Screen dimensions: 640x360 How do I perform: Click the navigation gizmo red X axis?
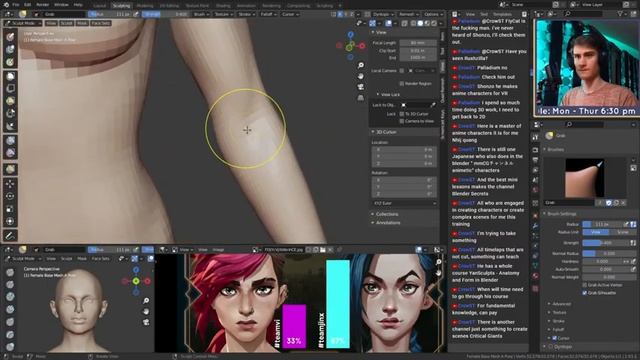[x=362, y=46]
